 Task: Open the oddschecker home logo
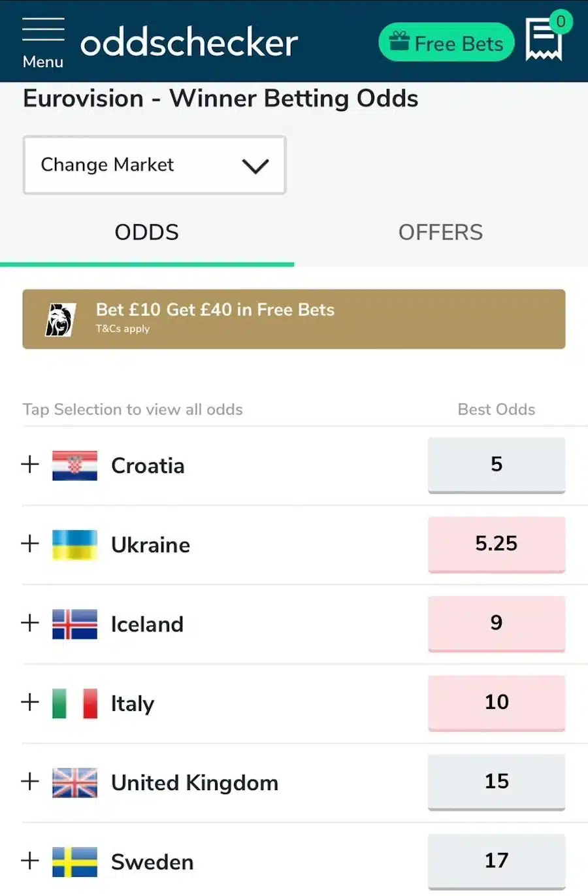coord(189,43)
